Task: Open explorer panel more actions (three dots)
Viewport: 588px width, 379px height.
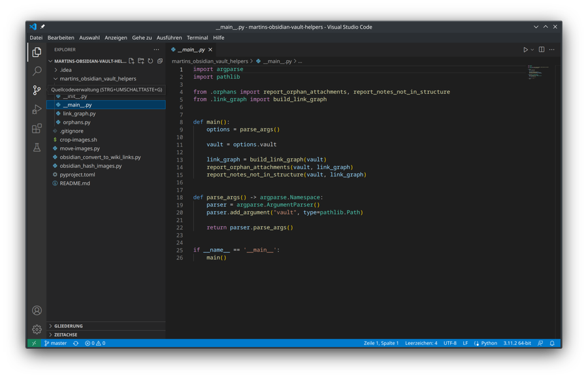Action: pos(156,50)
